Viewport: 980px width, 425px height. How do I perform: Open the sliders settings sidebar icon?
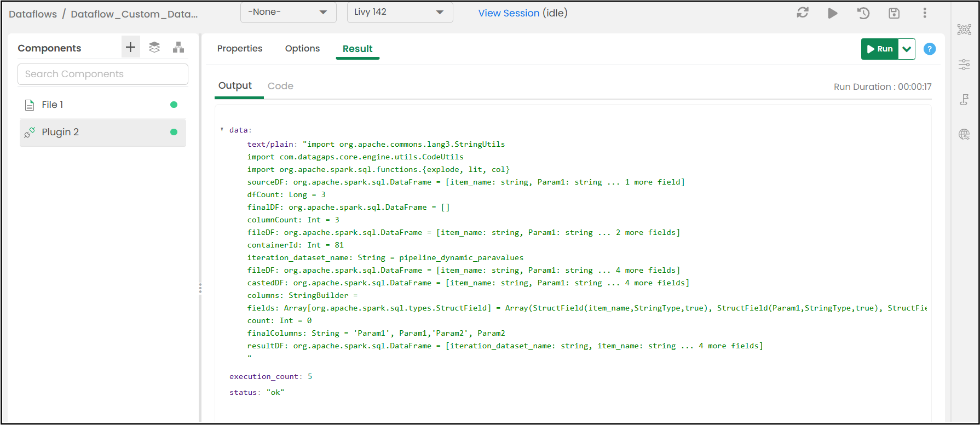tap(964, 65)
